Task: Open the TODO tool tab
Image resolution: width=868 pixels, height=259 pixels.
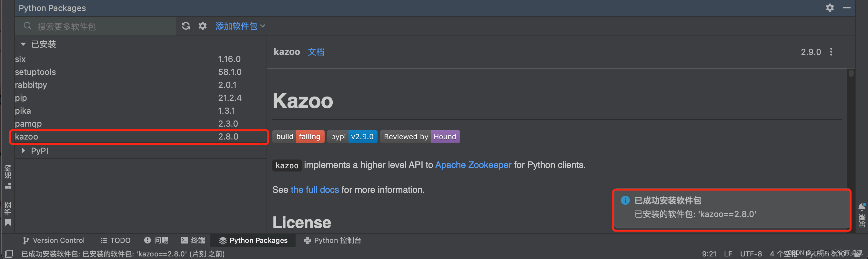Action: (116, 241)
